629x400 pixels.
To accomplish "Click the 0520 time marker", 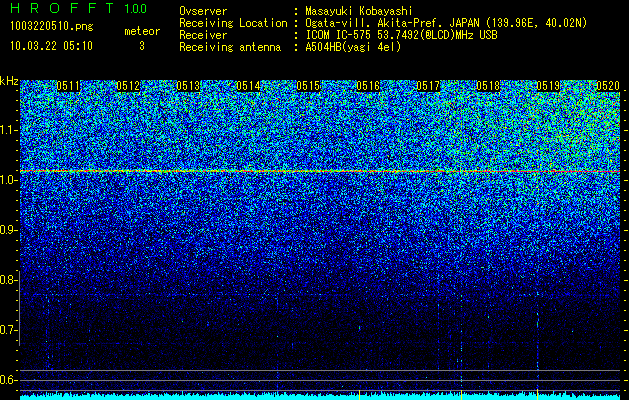I will [608, 86].
